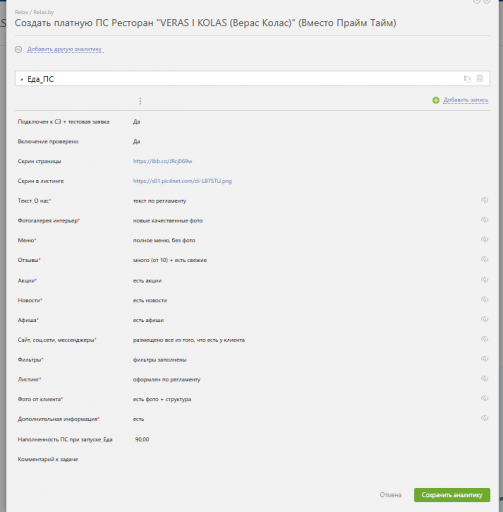Screen dimensions: 503x512
Task: Select Да value for Включение проверено row
Action: tap(137, 141)
